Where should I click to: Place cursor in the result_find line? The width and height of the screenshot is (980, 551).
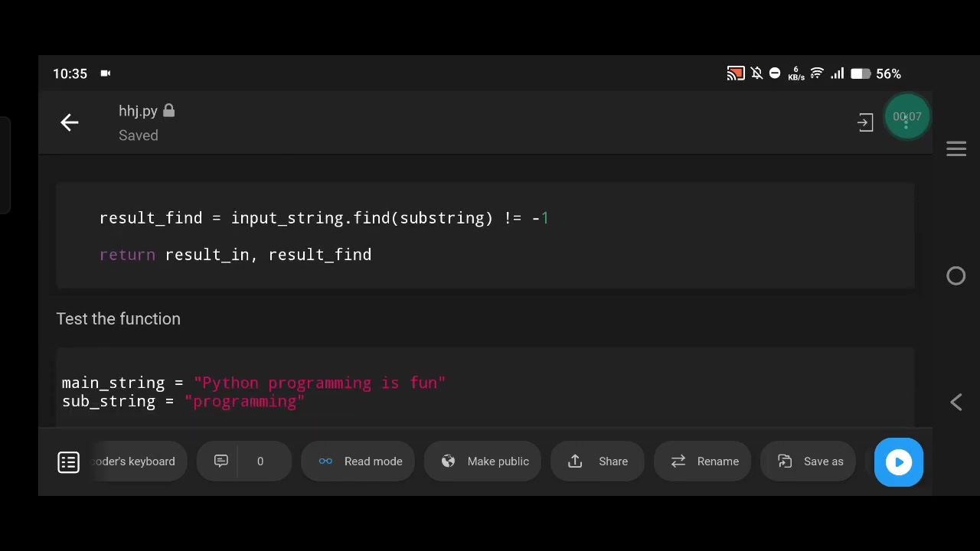click(324, 218)
